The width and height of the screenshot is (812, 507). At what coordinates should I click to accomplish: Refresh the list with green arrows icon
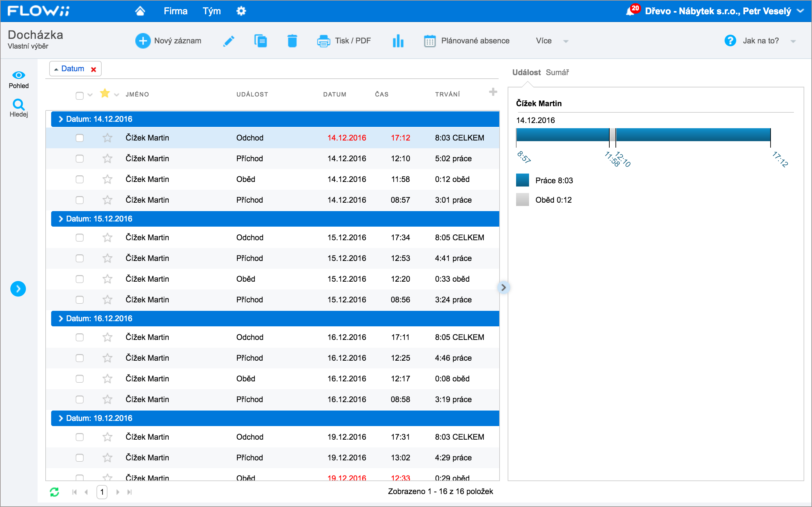point(54,492)
